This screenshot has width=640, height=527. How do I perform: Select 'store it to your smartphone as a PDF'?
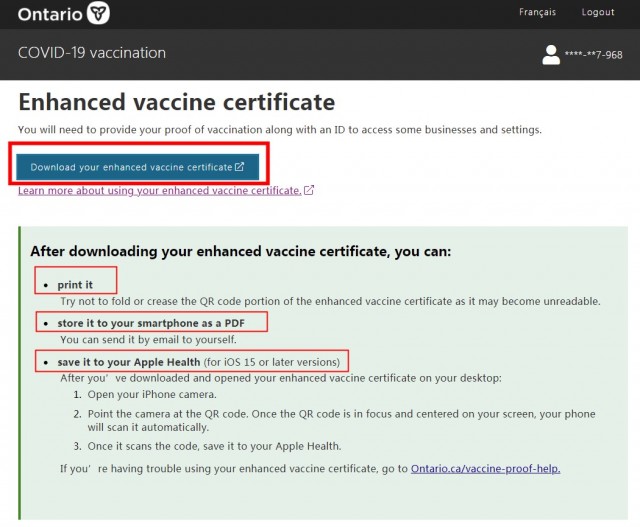tap(151, 323)
